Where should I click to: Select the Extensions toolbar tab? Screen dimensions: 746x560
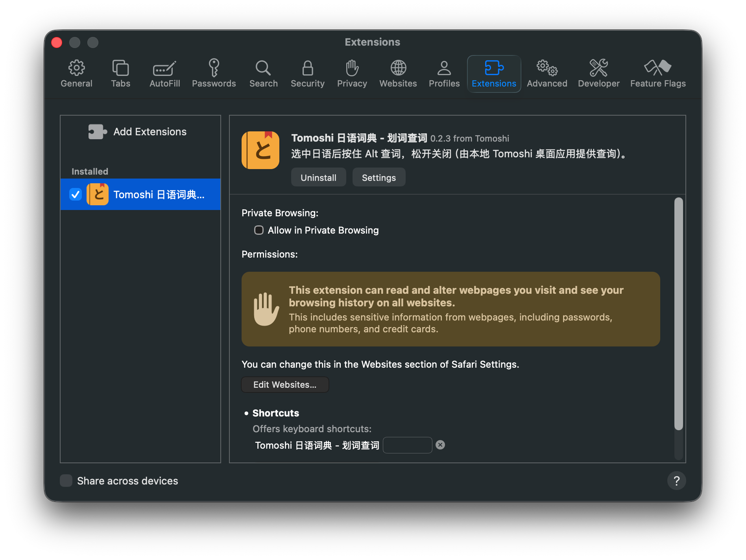pyautogui.click(x=494, y=74)
